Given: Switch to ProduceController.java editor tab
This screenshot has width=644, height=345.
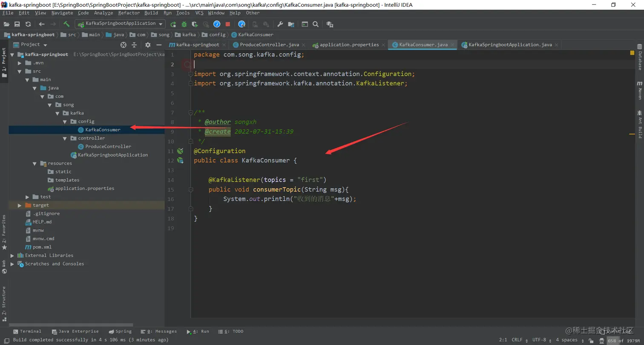Looking at the screenshot, I should pyautogui.click(x=269, y=45).
